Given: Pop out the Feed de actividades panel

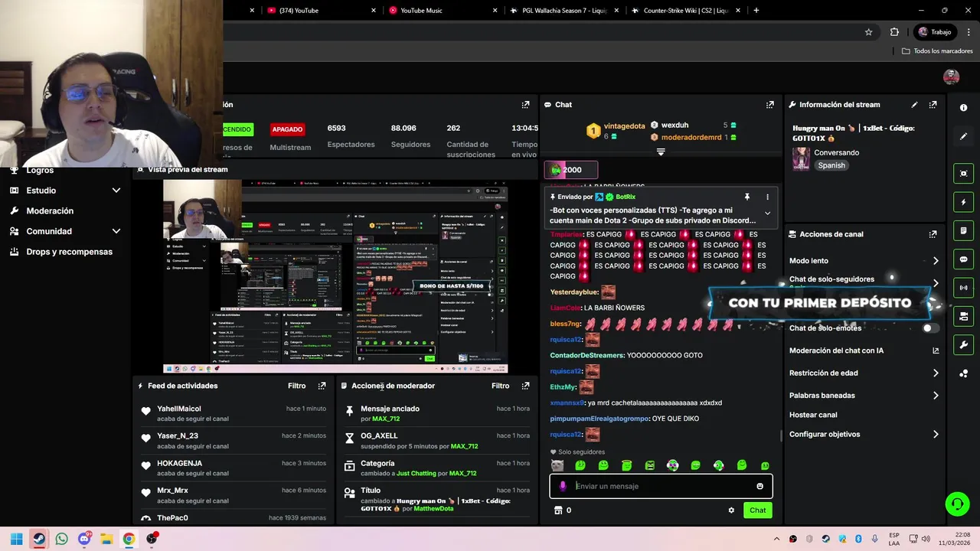Looking at the screenshot, I should 322,386.
